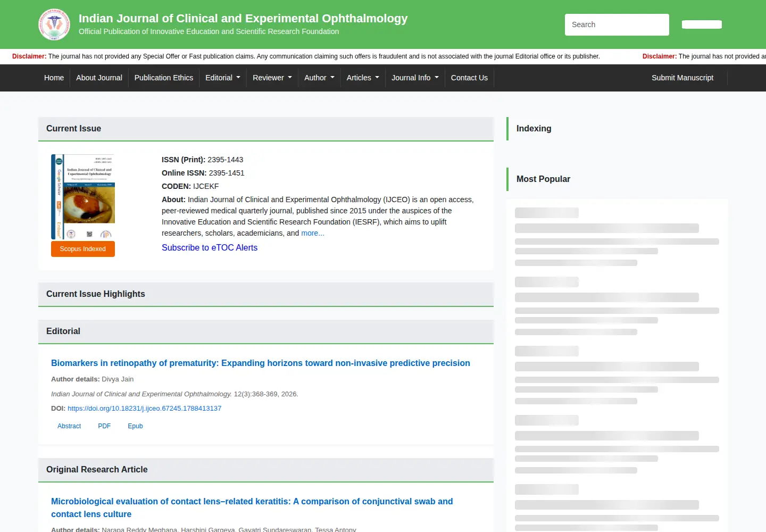Viewport: 766px width, 532px height.
Task: Click the 'Original Research Article' heading
Action: (97, 469)
